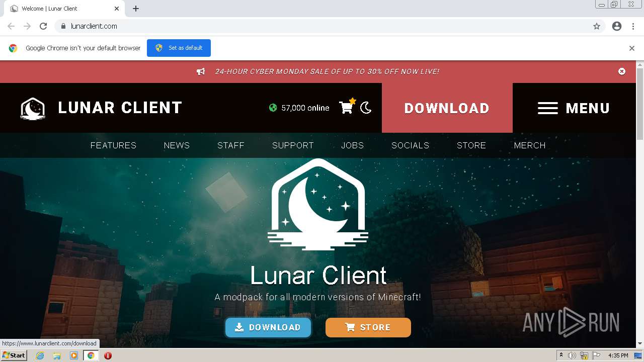Click the blue DOWNLOAD hero button
644x362 pixels.
268,327
